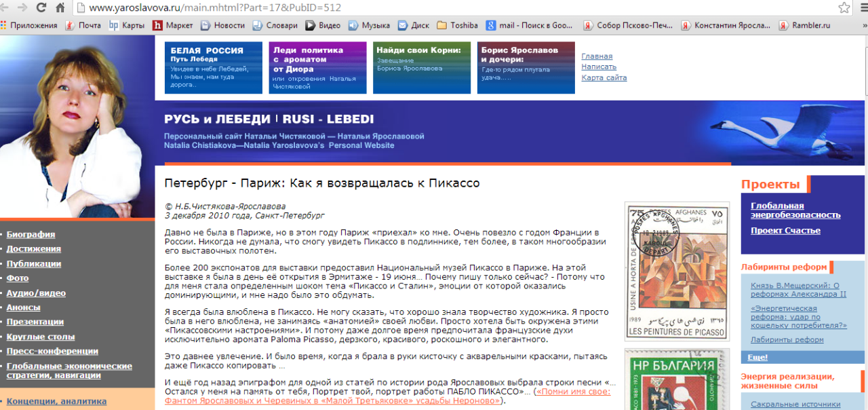Open the Почта bookmark
This screenshot has height=410, width=868.
click(x=83, y=25)
